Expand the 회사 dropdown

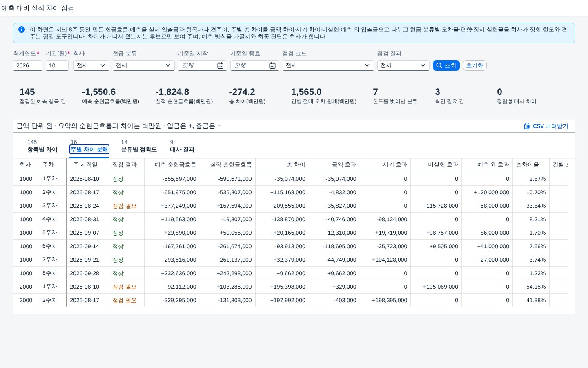[x=91, y=65]
